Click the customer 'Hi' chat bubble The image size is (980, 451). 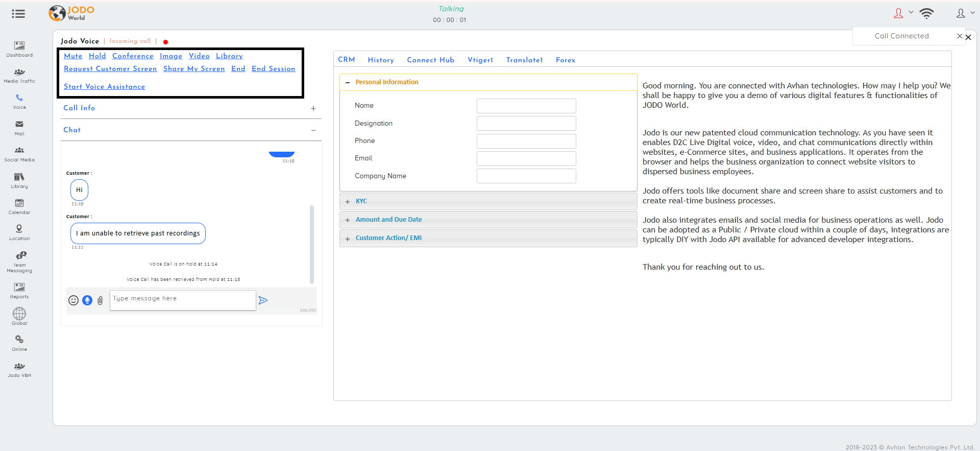[x=79, y=190]
